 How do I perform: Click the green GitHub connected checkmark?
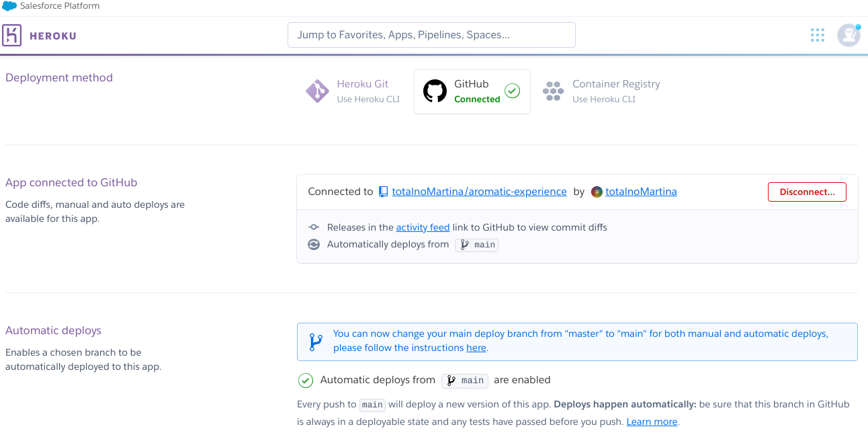(513, 91)
